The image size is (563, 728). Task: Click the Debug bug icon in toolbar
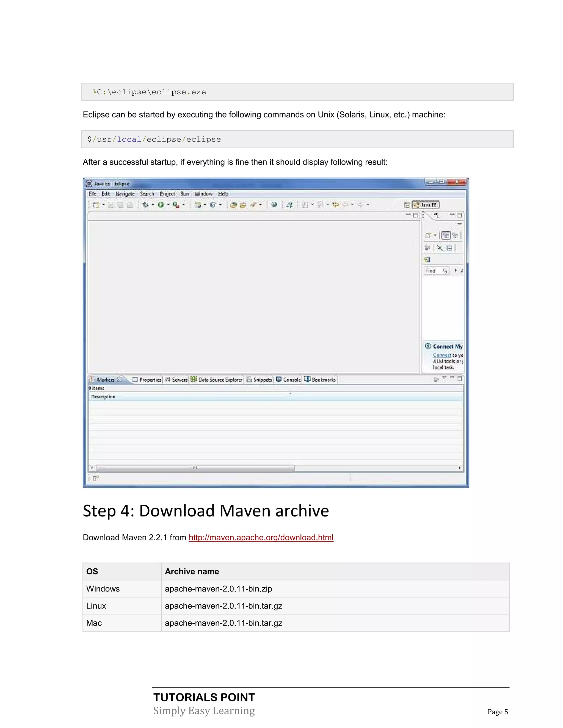(145, 205)
